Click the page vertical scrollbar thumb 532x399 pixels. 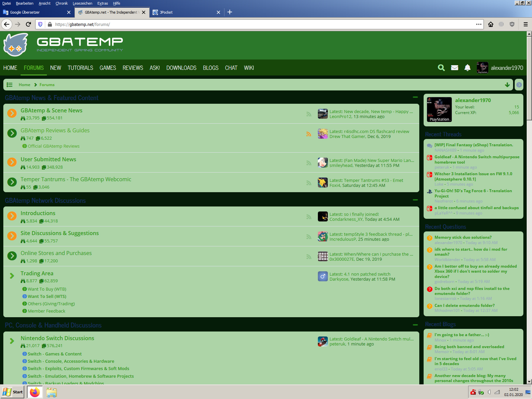[529, 78]
